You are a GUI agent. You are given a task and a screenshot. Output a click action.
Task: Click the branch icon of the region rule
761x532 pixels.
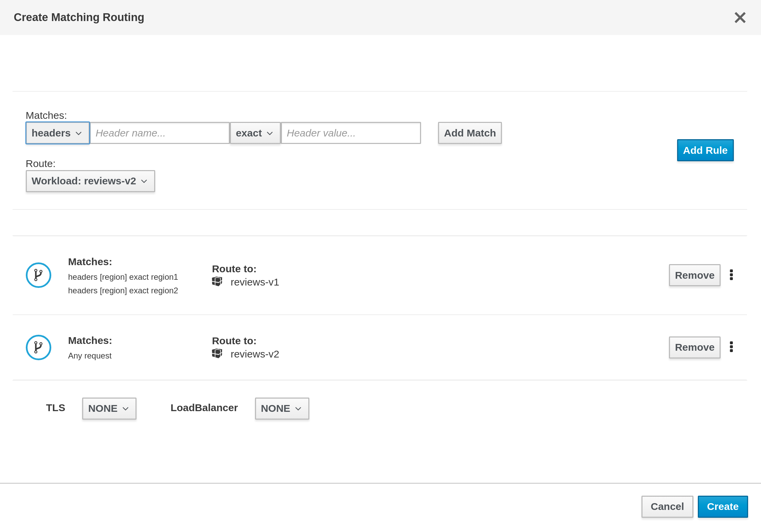point(38,275)
